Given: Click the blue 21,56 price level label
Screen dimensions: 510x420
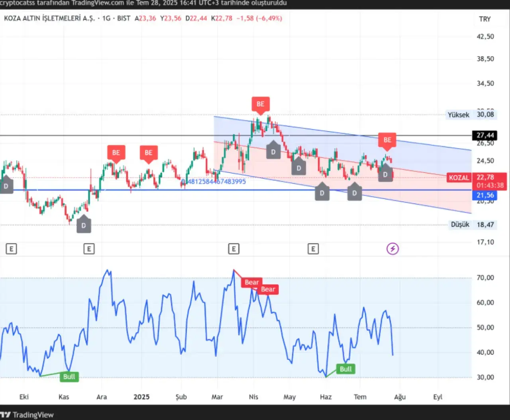Looking at the screenshot, I should click(485, 195).
